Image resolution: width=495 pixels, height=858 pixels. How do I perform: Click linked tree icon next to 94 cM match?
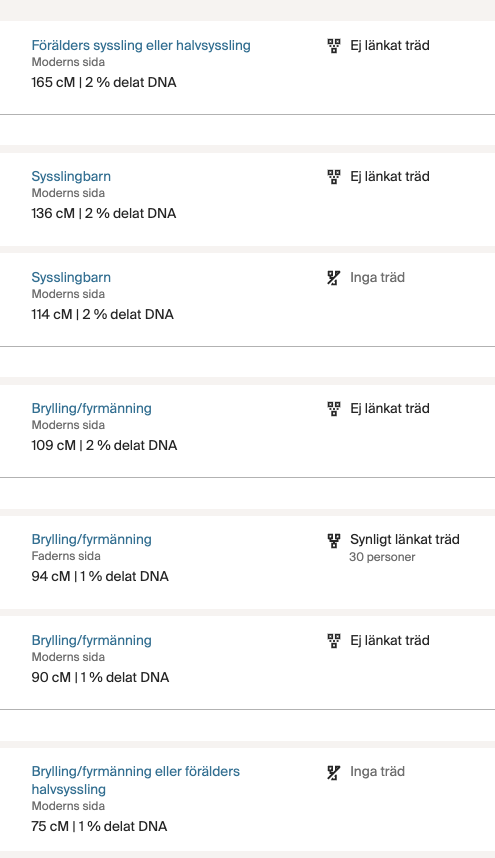pyautogui.click(x=334, y=540)
